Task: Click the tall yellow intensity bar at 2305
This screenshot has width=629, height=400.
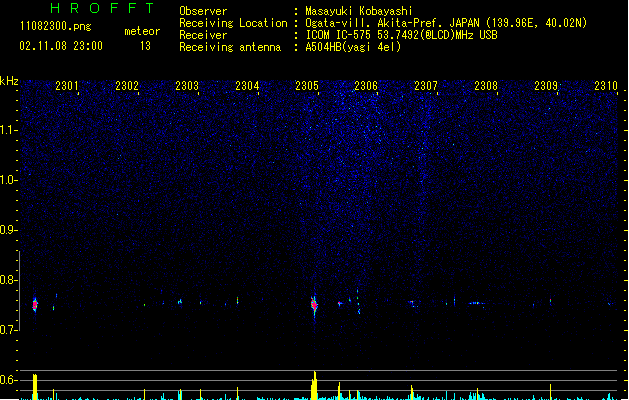Action: (x=314, y=385)
